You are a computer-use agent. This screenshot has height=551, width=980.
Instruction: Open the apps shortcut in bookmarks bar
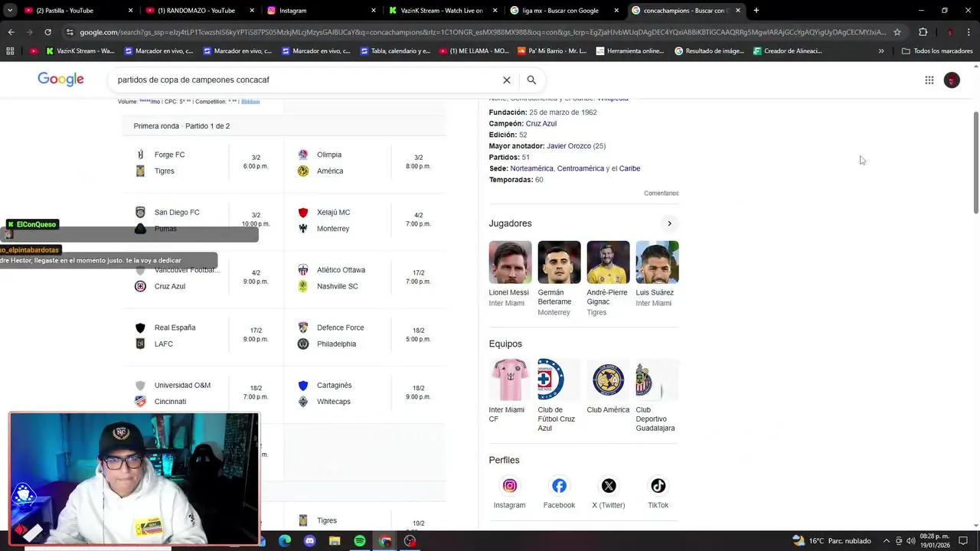point(10,51)
